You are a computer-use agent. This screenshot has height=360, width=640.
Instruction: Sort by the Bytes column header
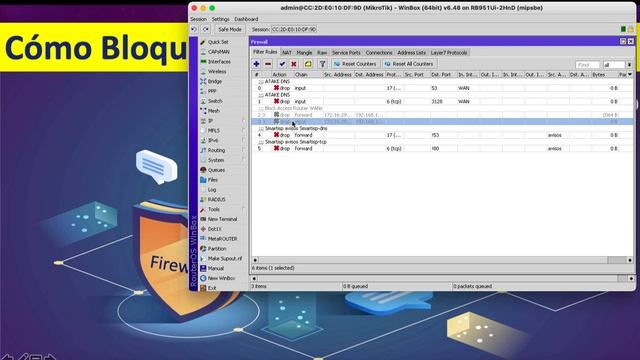pyautogui.click(x=604, y=75)
